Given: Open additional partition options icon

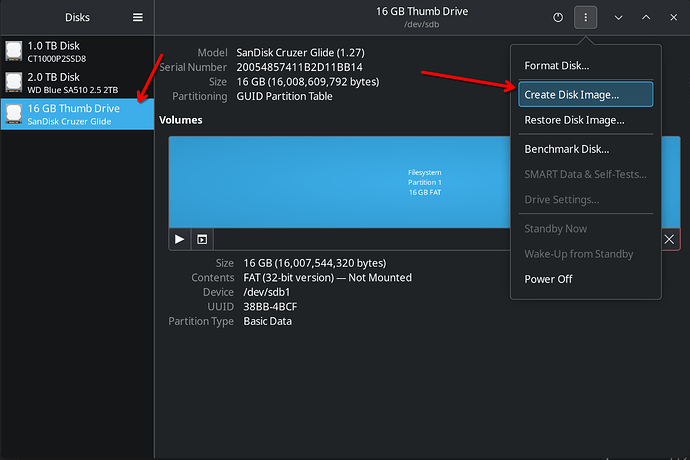Looking at the screenshot, I should (202, 239).
